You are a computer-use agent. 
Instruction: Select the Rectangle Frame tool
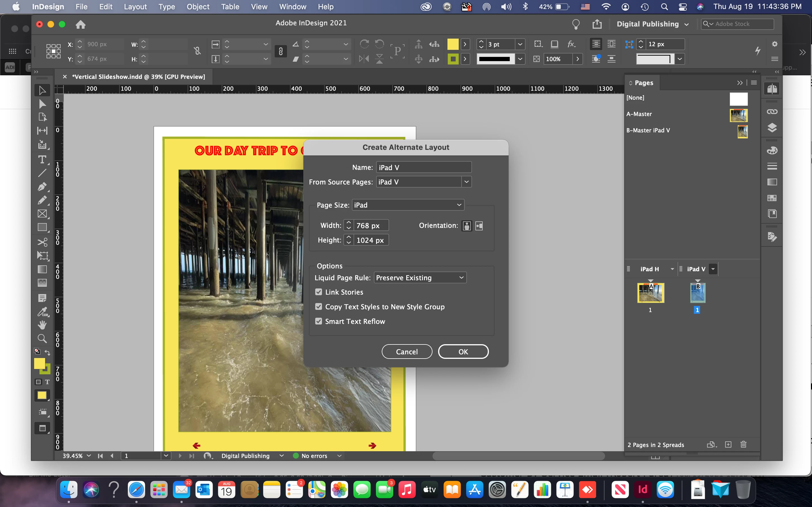[x=42, y=214]
